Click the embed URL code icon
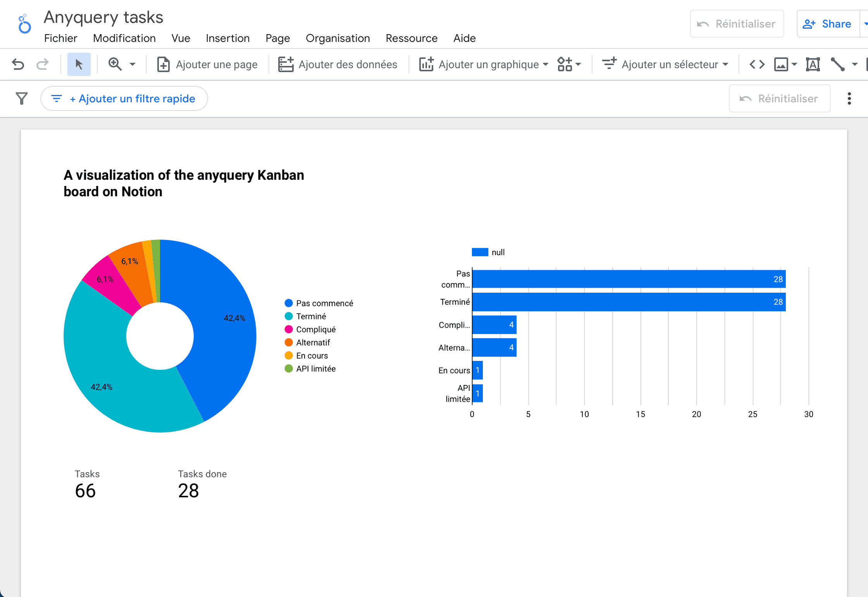 click(x=757, y=64)
